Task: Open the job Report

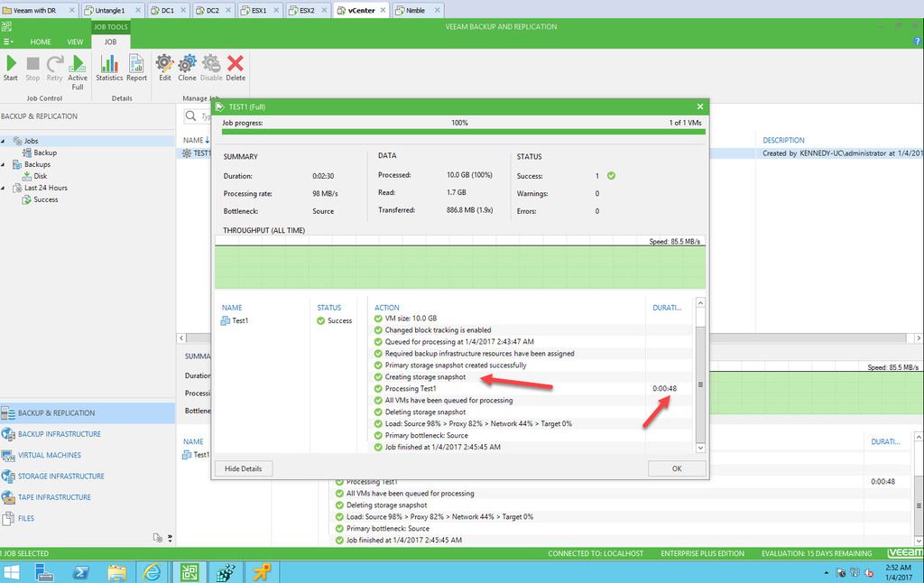Action: click(x=137, y=68)
